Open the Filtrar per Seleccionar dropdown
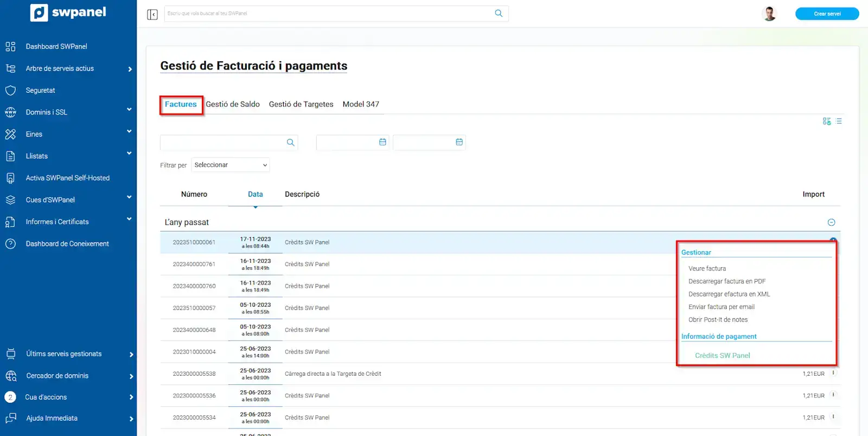 click(231, 165)
